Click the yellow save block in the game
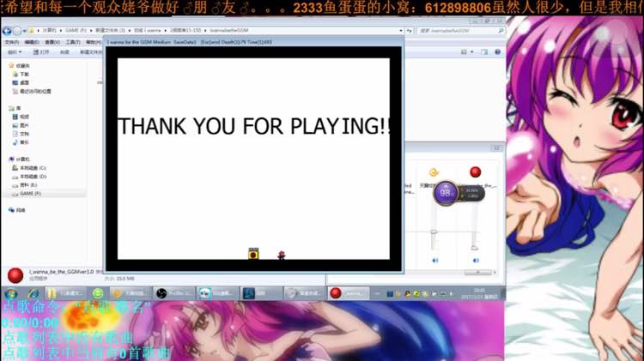 click(253, 254)
